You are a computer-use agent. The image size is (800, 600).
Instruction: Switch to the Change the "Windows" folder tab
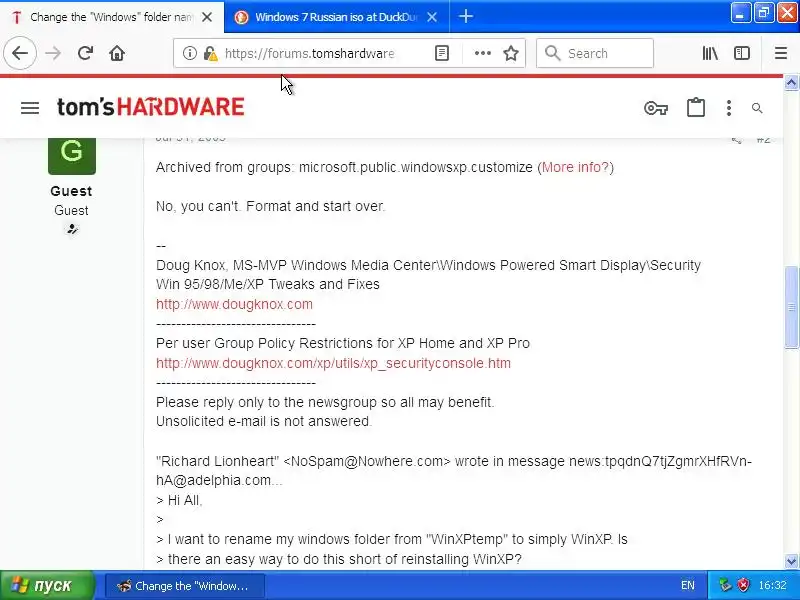tap(112, 17)
